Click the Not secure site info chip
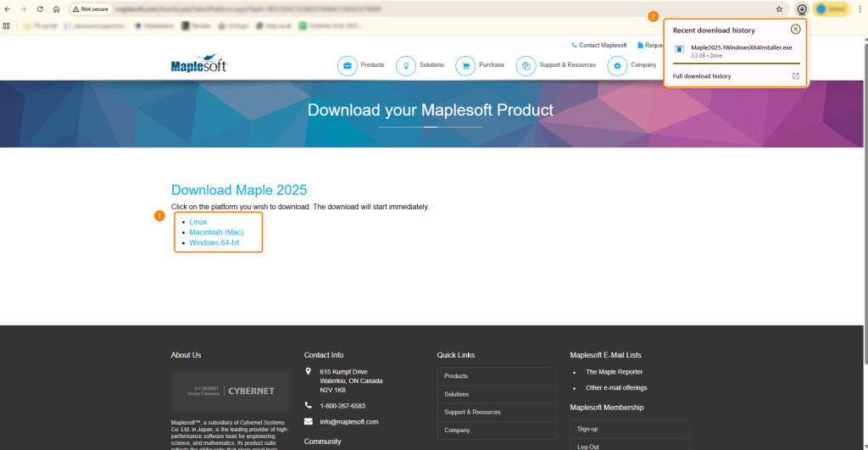The image size is (868, 450). [x=90, y=8]
